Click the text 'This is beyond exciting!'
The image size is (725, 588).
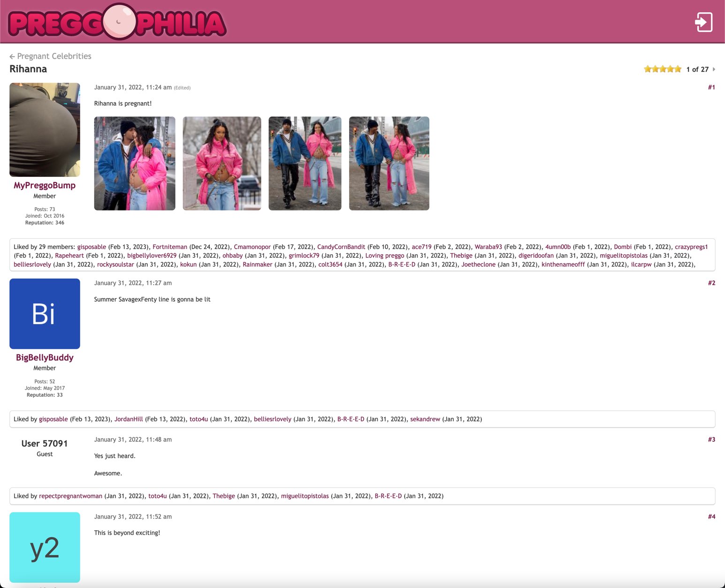[x=127, y=533]
